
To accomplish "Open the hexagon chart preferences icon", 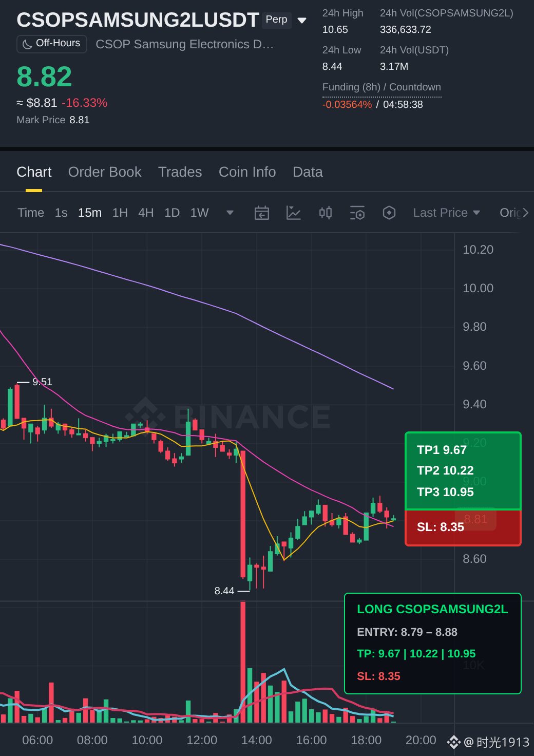I will click(389, 213).
